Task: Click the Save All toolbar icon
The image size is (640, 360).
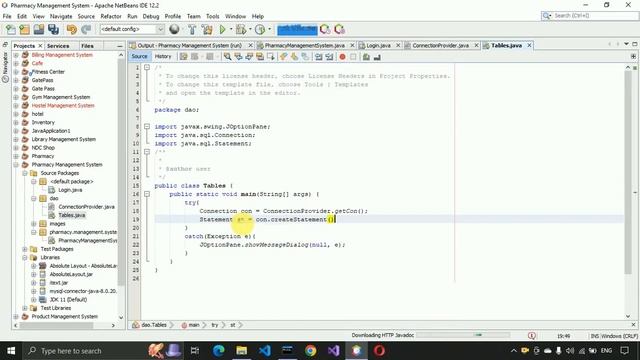Action: point(53,29)
